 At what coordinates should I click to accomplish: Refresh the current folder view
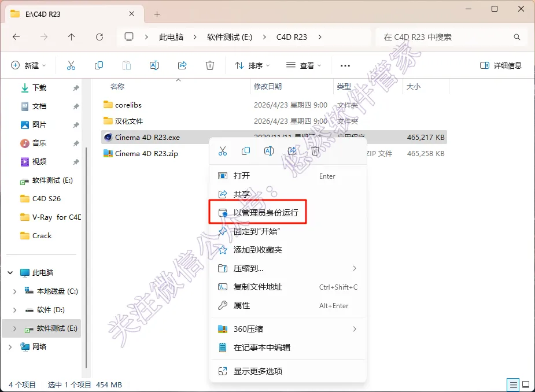pos(99,37)
